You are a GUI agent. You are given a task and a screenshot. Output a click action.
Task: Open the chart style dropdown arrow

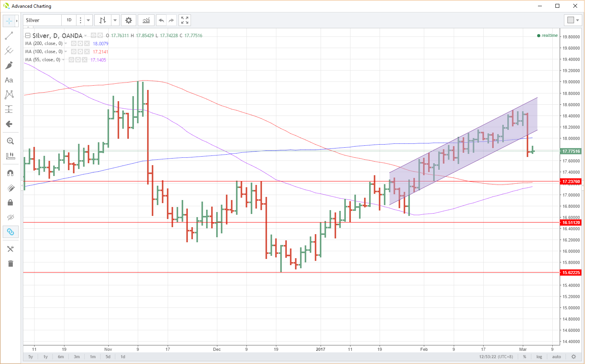[x=115, y=20]
